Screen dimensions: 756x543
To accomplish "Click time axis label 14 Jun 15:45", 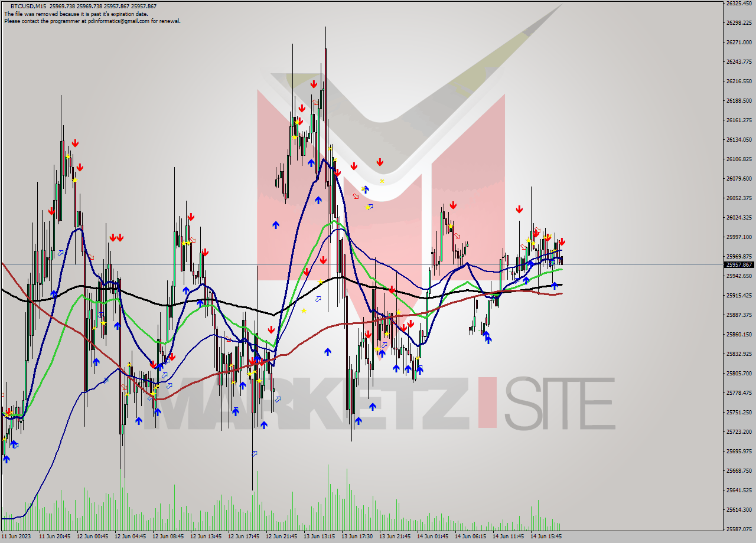I will pos(546,537).
